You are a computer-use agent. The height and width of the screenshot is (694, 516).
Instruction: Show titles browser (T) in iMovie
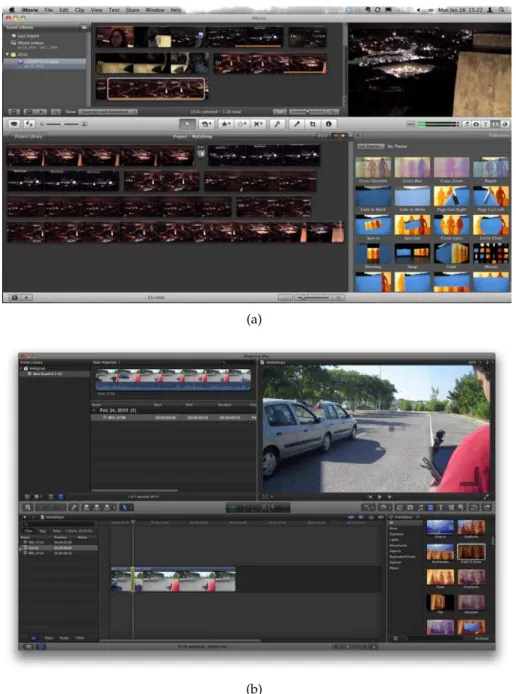click(485, 124)
